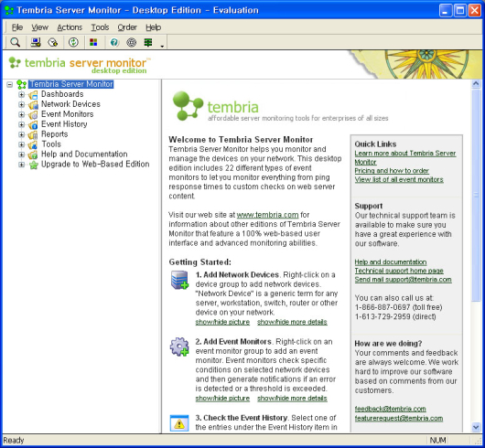Click the Tembria logo in welcome page
This screenshot has width=485, height=448.
click(x=216, y=106)
